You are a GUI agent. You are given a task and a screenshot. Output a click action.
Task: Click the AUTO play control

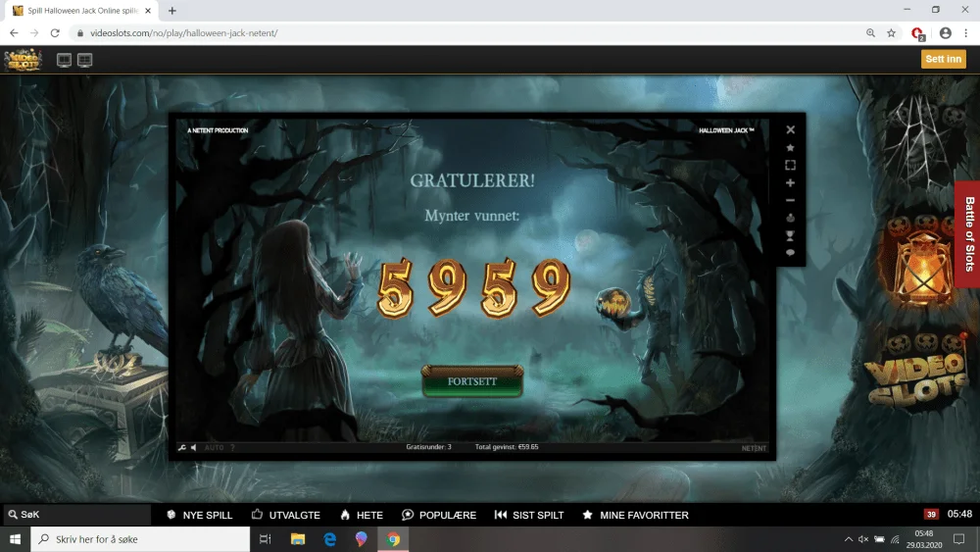(214, 448)
